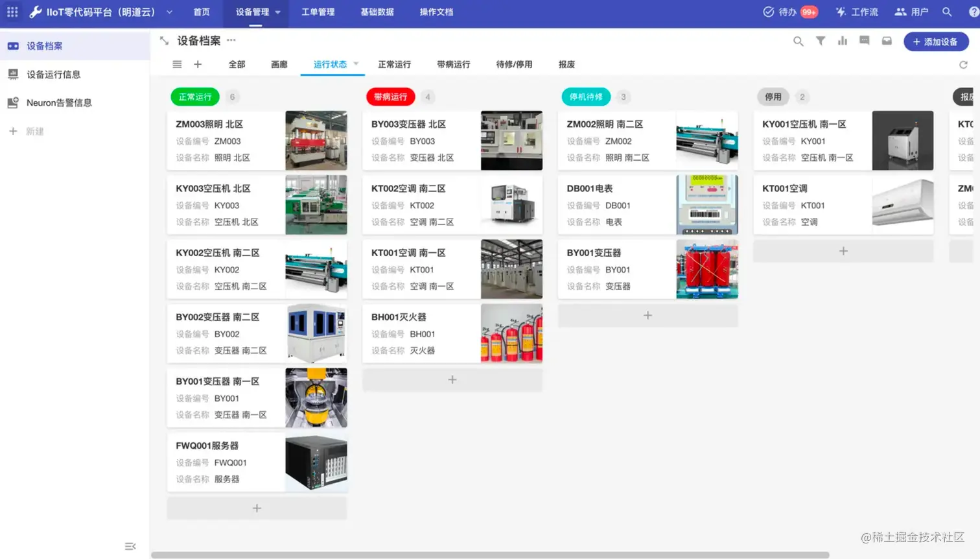980x559 pixels.
Task: Open Neuron告警信息 in the sidebar
Action: pos(75,103)
